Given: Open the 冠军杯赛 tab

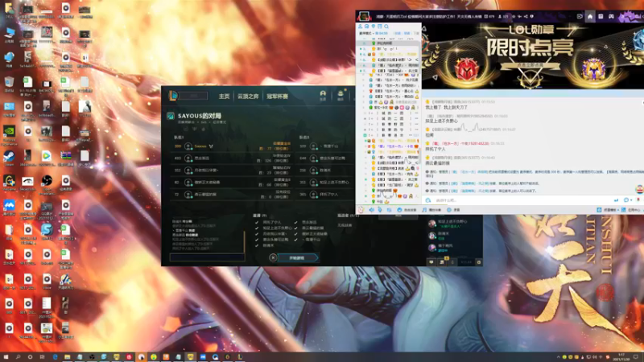Looking at the screenshot, I should pyautogui.click(x=277, y=97).
